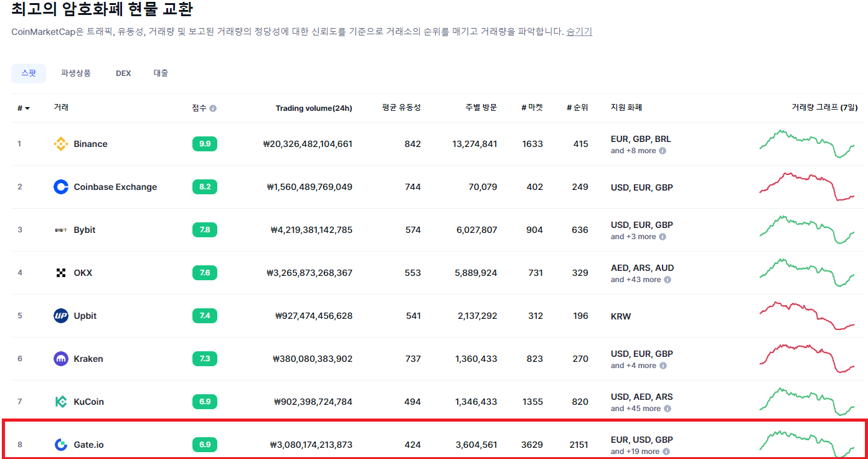Click Upbit score badge 7.4

coord(205,316)
